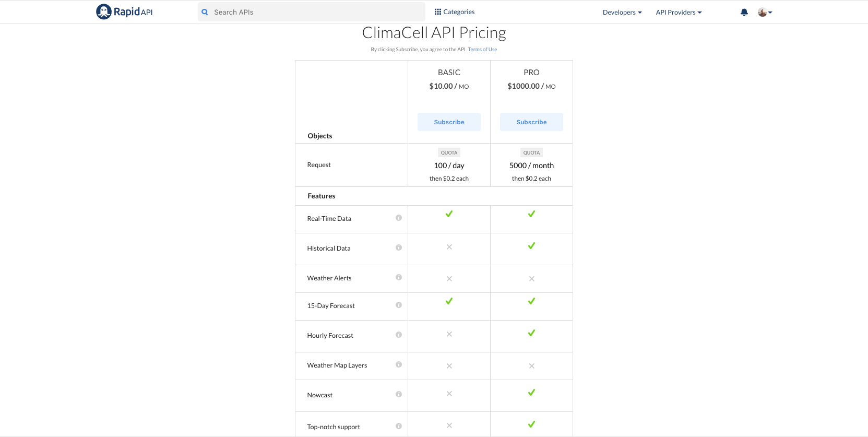
Task: Click the Hourly Forecast label
Action: pyautogui.click(x=330, y=336)
